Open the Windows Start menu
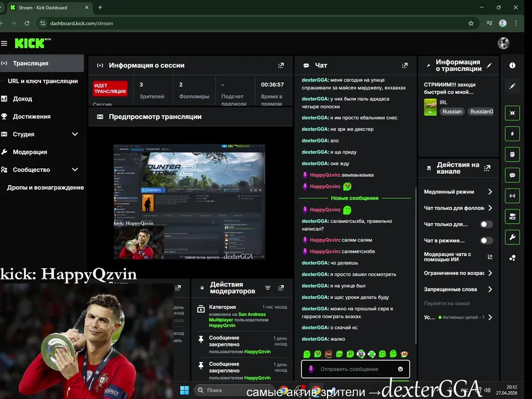 pyautogui.click(x=184, y=390)
